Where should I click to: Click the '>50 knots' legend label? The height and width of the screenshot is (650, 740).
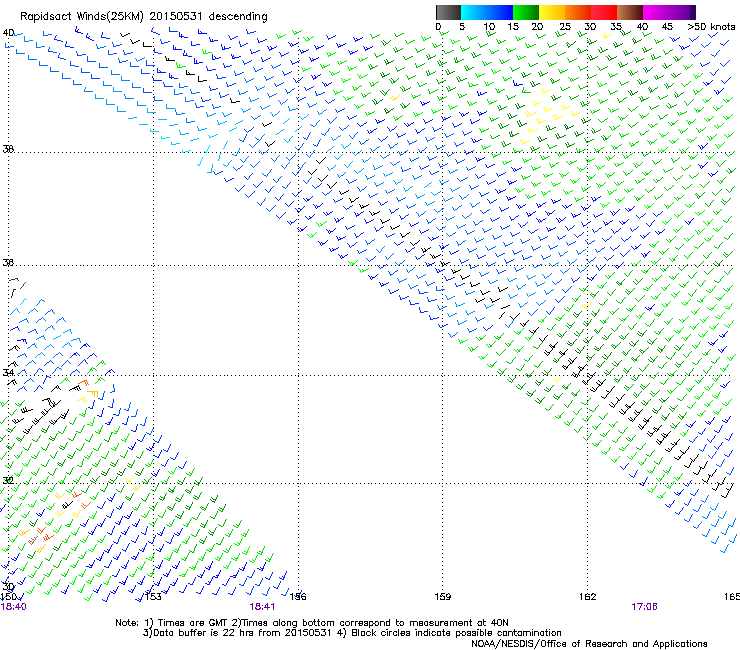(711, 26)
